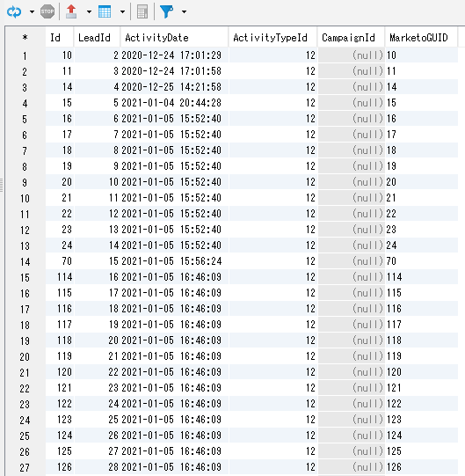
Task: Click the CampaignId null cell in row 25
Action: pyautogui.click(x=351, y=436)
